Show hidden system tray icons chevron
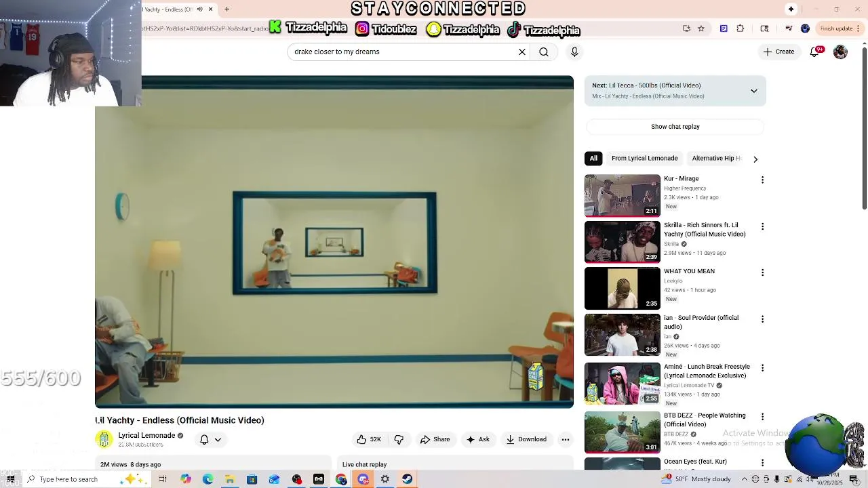This screenshot has height=488, width=868. [745, 479]
